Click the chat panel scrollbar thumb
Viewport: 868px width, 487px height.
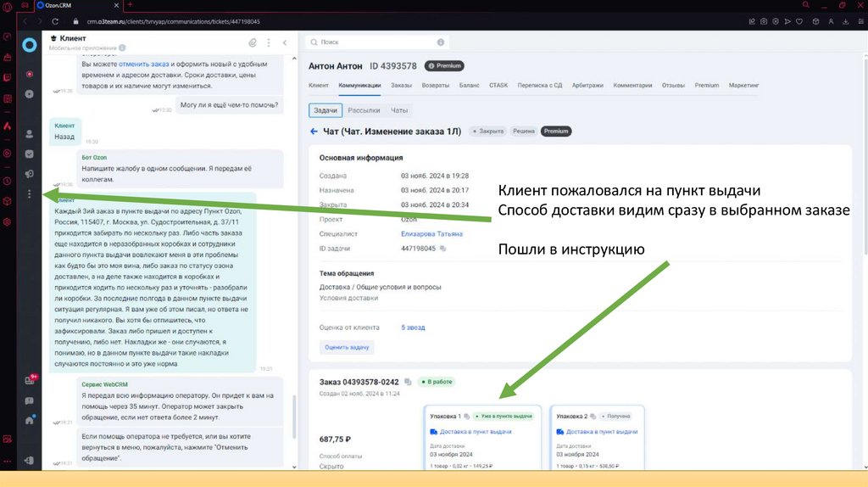click(294, 416)
